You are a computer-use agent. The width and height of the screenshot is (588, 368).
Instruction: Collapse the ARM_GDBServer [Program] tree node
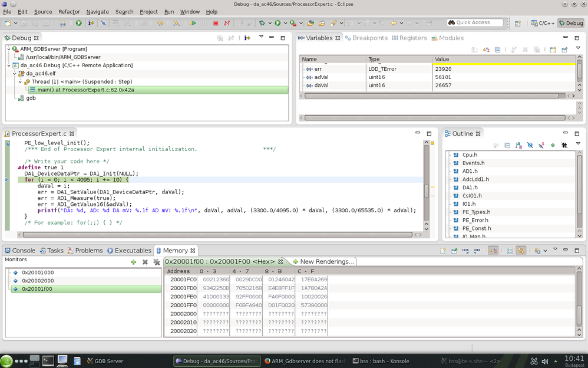click(x=9, y=49)
